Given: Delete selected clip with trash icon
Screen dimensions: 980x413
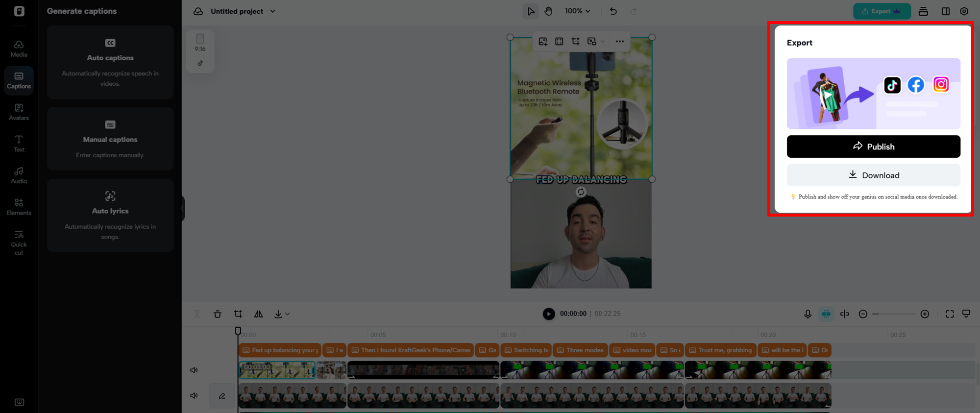Looking at the screenshot, I should pos(218,314).
